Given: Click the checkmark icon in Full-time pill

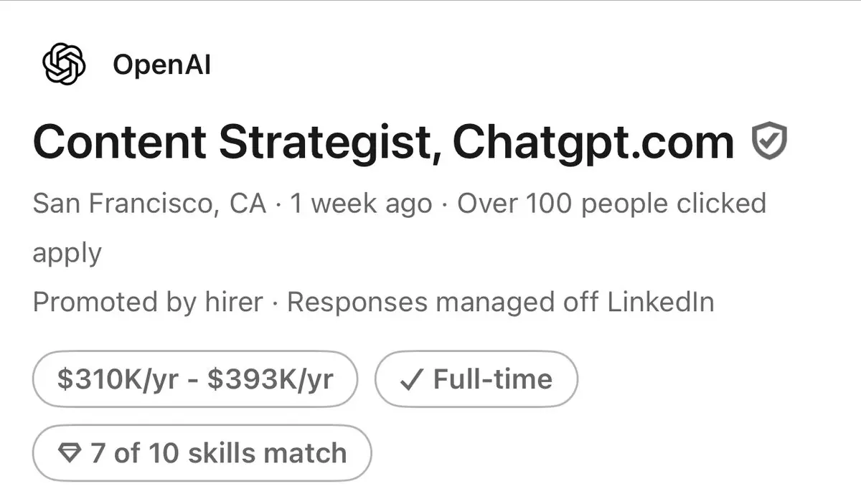Looking at the screenshot, I should click(412, 379).
